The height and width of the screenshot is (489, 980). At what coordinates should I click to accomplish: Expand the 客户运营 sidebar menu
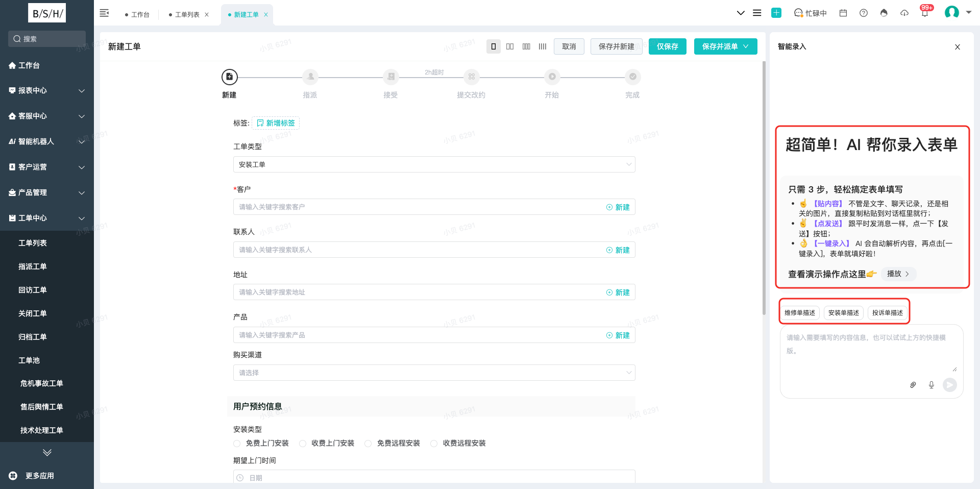tap(47, 167)
